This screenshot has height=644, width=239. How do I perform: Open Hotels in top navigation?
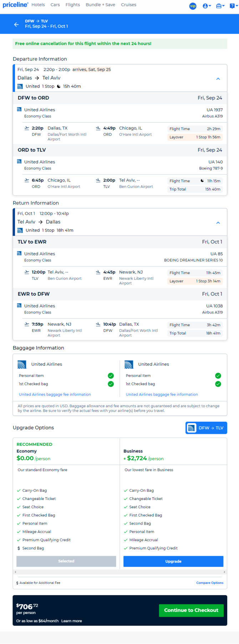(38, 5)
